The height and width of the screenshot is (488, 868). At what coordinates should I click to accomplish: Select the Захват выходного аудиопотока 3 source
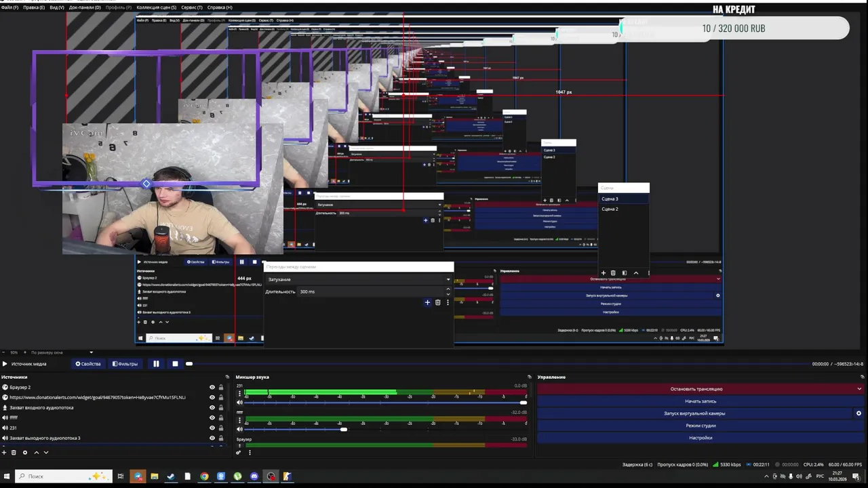[x=113, y=439]
